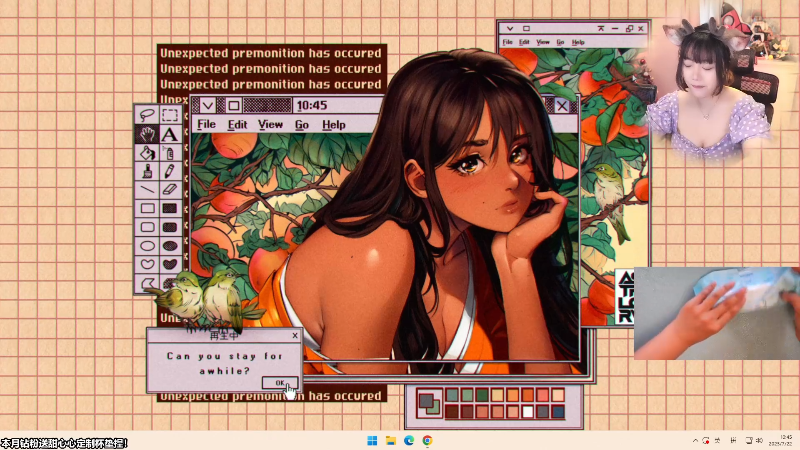Open the Windows Start button
Image resolution: width=800 pixels, height=450 pixels.
click(372, 440)
